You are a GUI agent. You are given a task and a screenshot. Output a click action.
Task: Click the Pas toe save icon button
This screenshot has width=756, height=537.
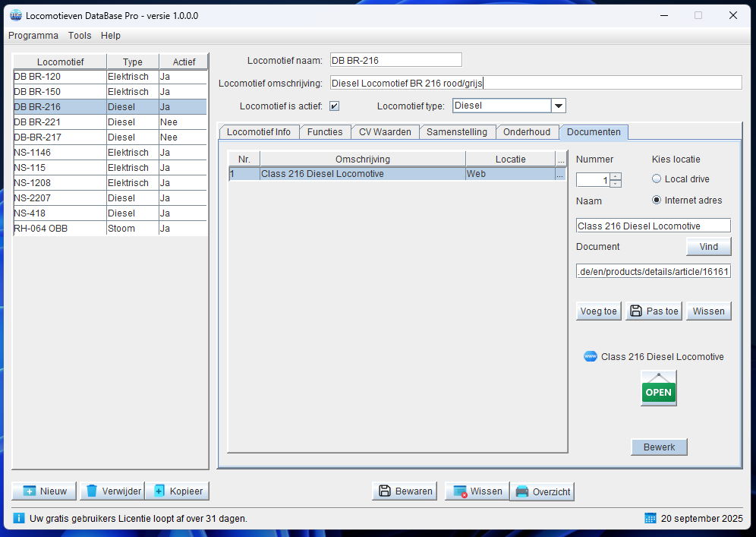tap(654, 311)
